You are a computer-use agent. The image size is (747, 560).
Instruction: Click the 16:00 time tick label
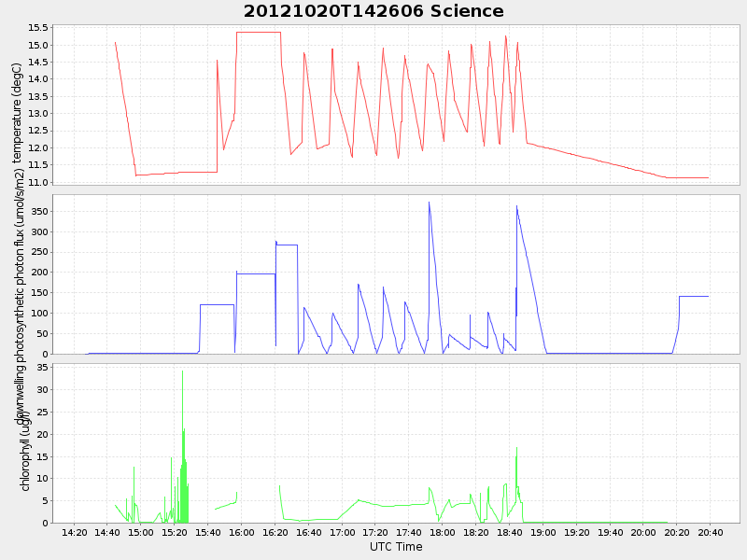(x=241, y=532)
